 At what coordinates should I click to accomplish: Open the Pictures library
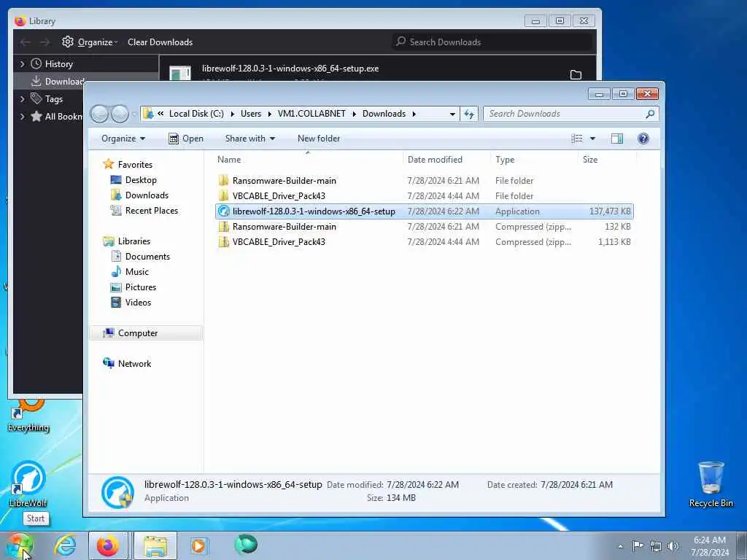133,287
